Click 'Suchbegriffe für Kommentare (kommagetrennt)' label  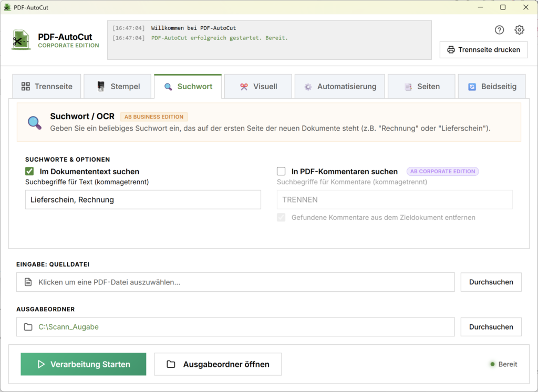point(352,182)
